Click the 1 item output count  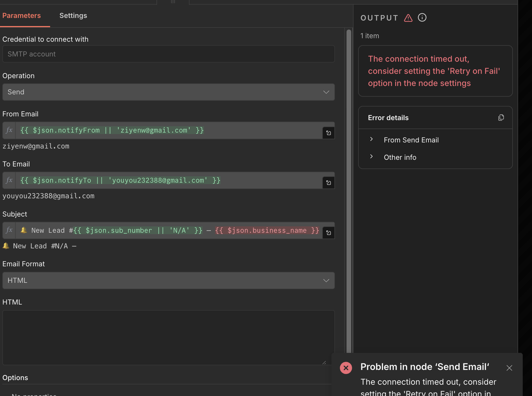pos(370,36)
